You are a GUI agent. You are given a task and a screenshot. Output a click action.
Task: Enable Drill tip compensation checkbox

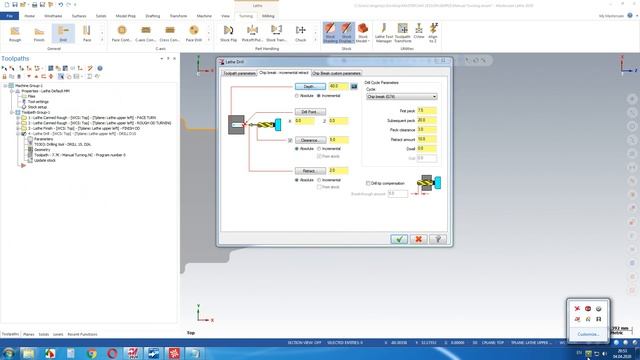(x=368, y=183)
